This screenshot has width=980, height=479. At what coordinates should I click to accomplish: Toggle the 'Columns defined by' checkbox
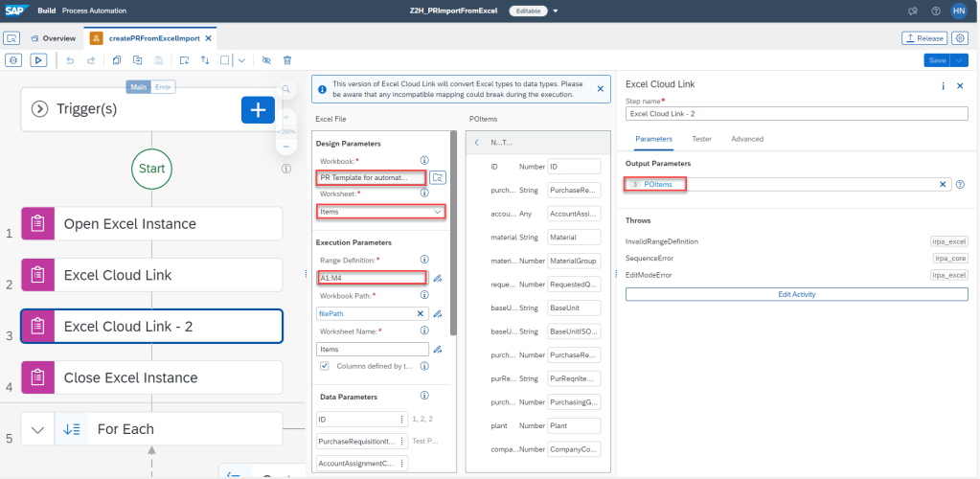(x=325, y=366)
